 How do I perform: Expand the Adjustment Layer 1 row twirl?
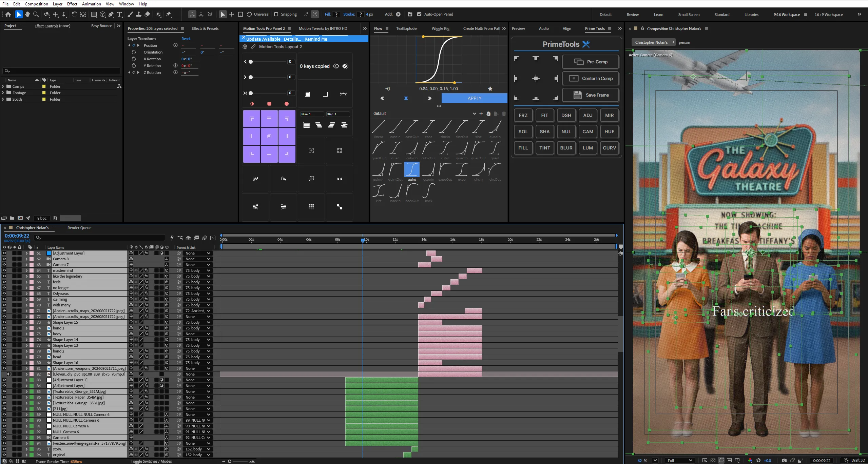26,380
